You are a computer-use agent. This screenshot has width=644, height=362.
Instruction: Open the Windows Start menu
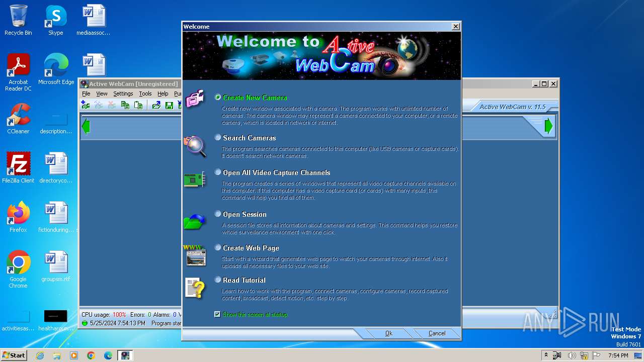(x=14, y=355)
